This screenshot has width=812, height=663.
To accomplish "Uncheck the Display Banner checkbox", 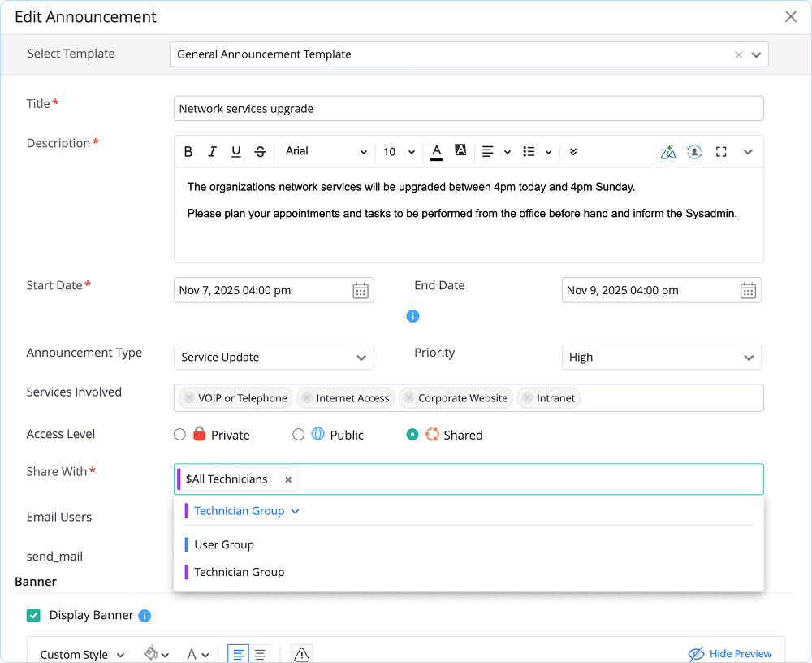I will (34, 615).
